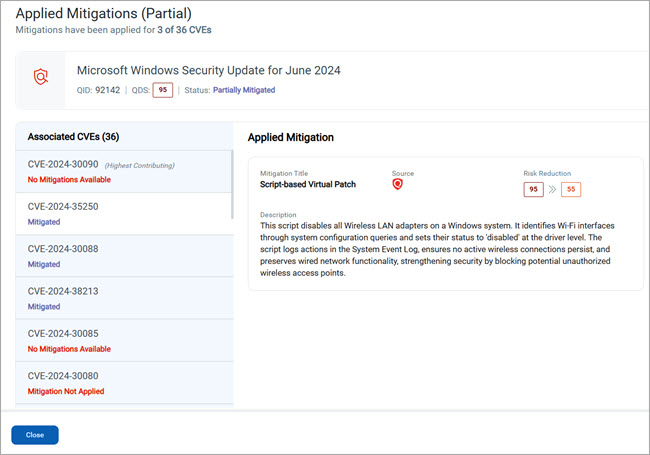Image resolution: width=650 pixels, height=455 pixels.
Task: Click the reduced risk score 55 box
Action: pyautogui.click(x=570, y=189)
